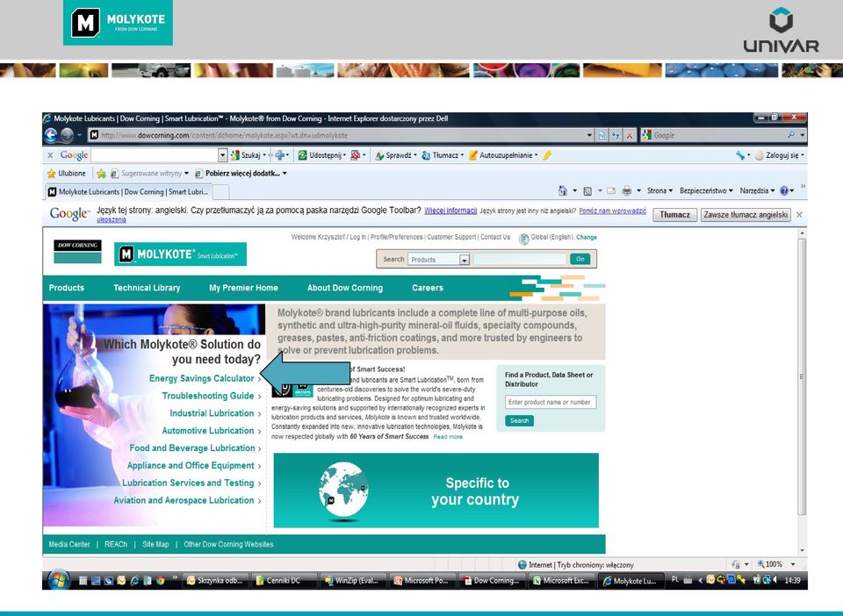Viewport: 843px width, 616px height.
Task: Open the Bezpieczeństwo menu
Action: point(706,190)
